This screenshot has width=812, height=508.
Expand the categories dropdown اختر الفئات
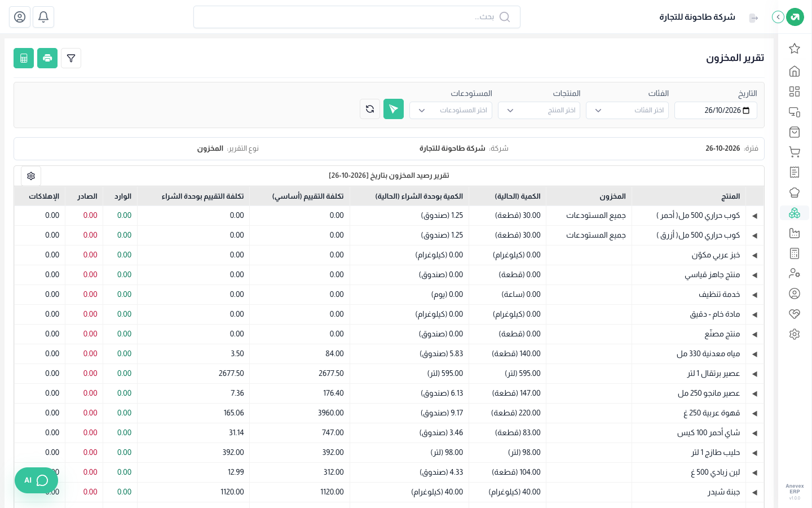coord(627,111)
